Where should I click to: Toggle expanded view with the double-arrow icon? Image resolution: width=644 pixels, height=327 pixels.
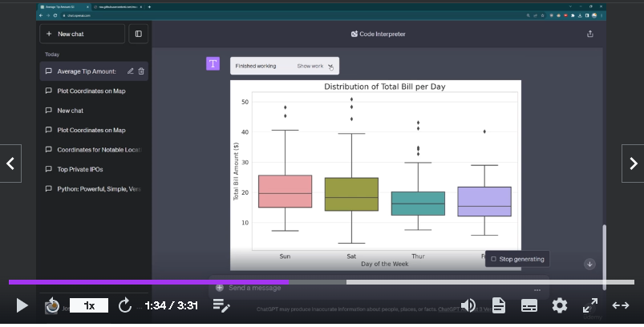[x=621, y=305]
